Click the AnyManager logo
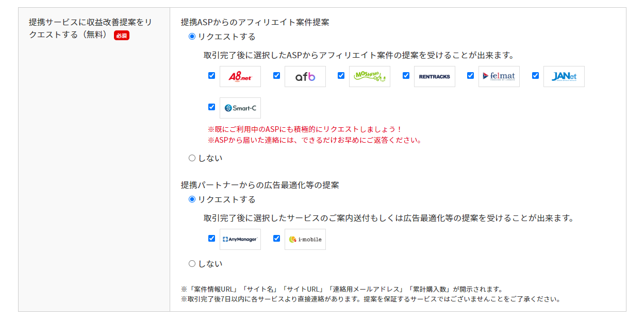This screenshot has height=320, width=644. pos(240,239)
